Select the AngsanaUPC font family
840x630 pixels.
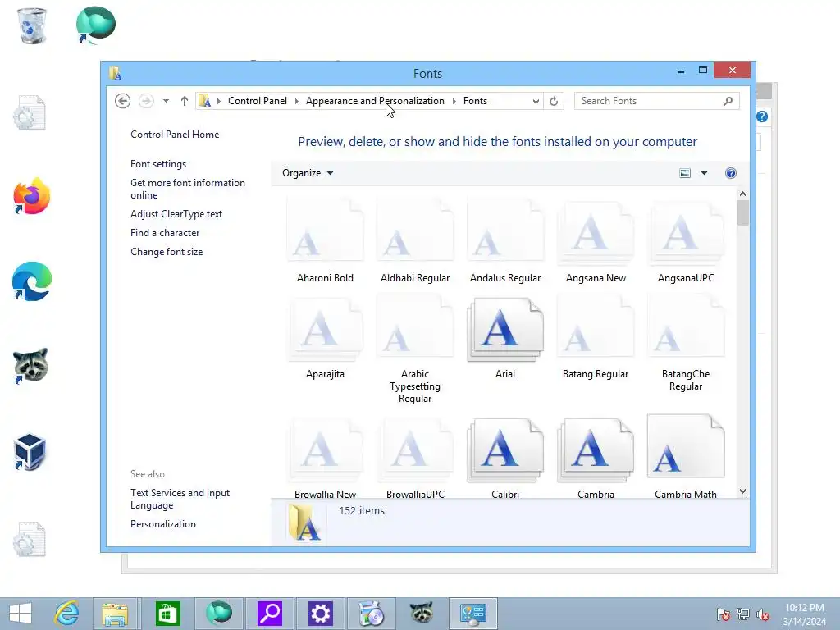click(x=686, y=233)
